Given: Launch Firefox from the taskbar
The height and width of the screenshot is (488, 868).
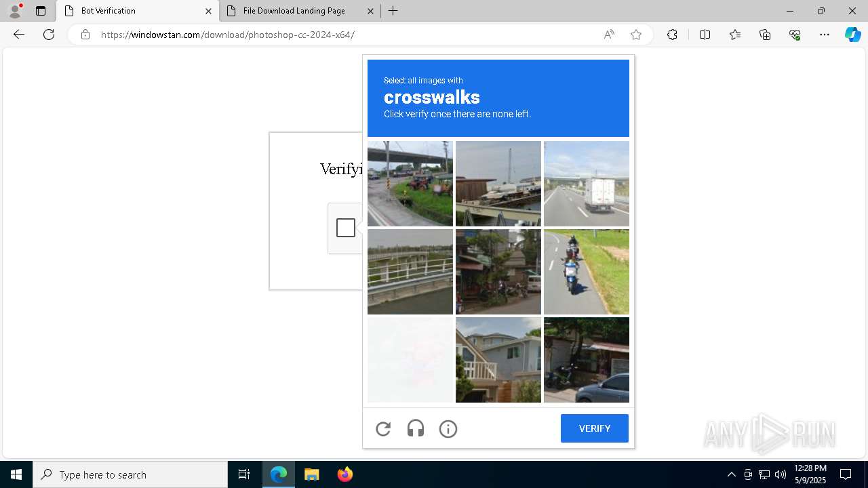Looking at the screenshot, I should pyautogui.click(x=344, y=474).
